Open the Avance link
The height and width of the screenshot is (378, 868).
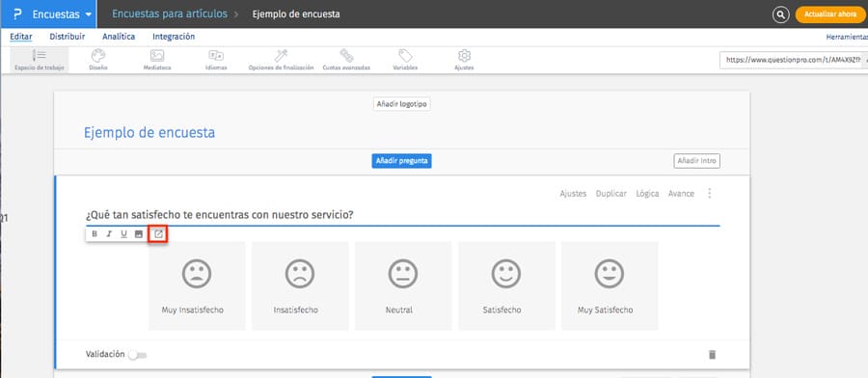tap(681, 194)
